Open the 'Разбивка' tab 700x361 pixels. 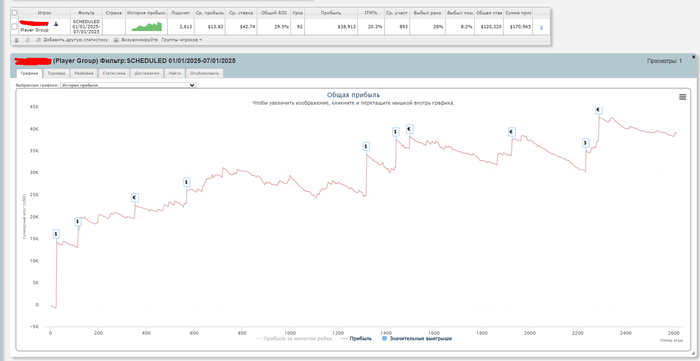pos(84,73)
